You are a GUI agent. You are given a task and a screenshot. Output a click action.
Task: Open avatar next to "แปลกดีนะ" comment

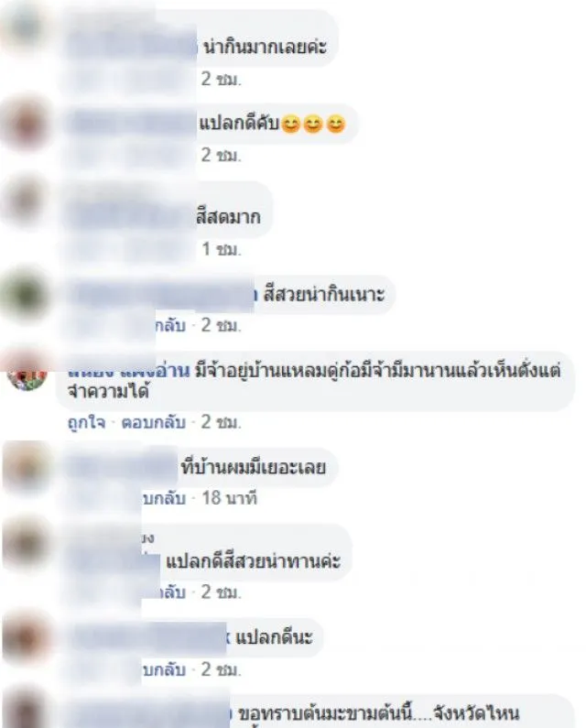pos(27,637)
